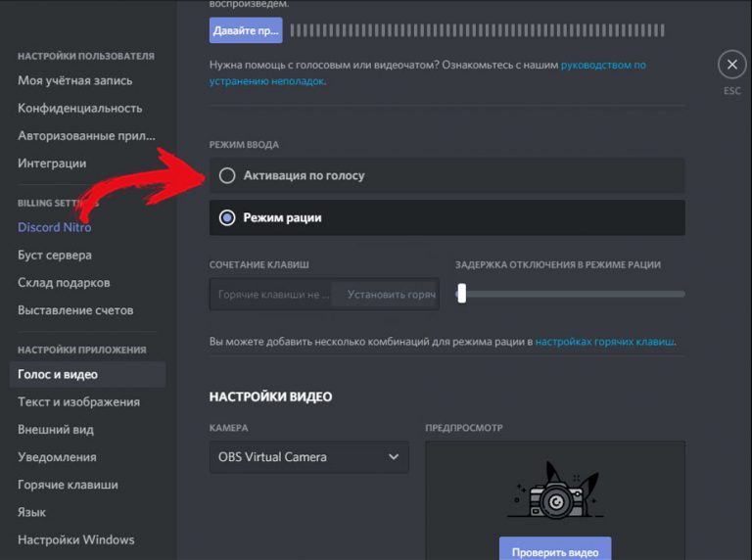Select the Активация по голосу radio option
Screen dimensions: 752x560
click(227, 175)
